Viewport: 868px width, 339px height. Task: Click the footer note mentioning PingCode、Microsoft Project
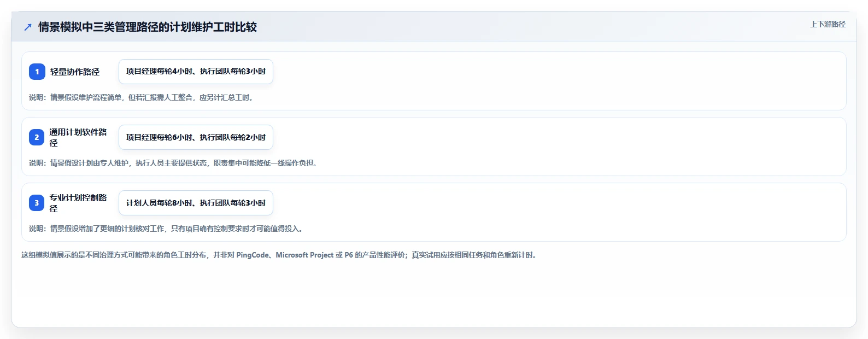coord(279,255)
